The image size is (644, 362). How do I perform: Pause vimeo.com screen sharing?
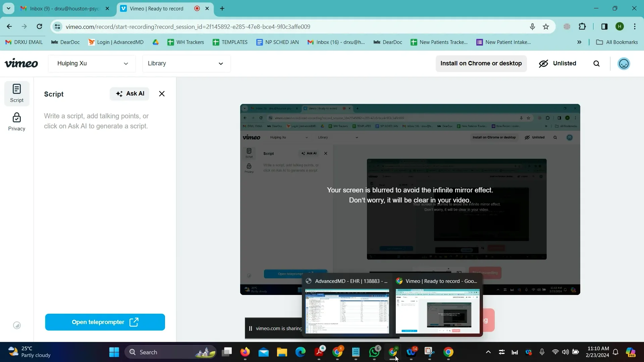[x=250, y=328]
